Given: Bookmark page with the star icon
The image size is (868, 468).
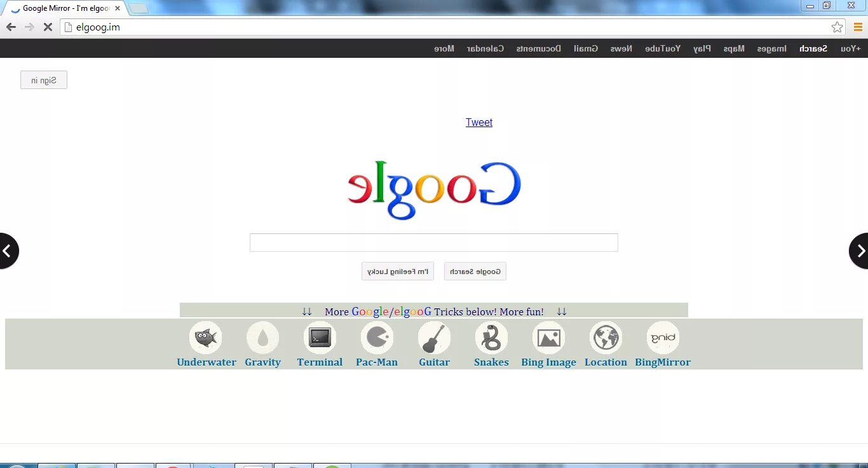Looking at the screenshot, I should [x=837, y=27].
